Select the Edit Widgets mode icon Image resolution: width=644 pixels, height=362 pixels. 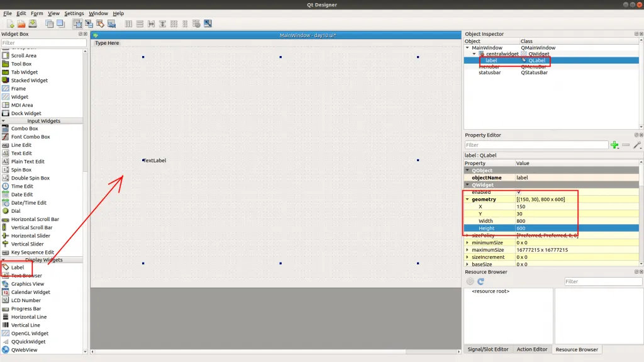(77, 24)
